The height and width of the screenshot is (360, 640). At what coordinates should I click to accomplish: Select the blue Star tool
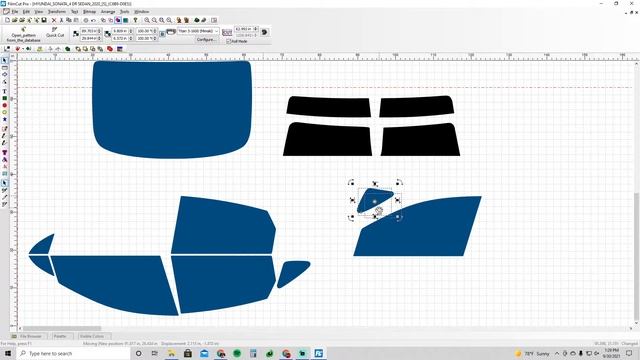(4, 119)
